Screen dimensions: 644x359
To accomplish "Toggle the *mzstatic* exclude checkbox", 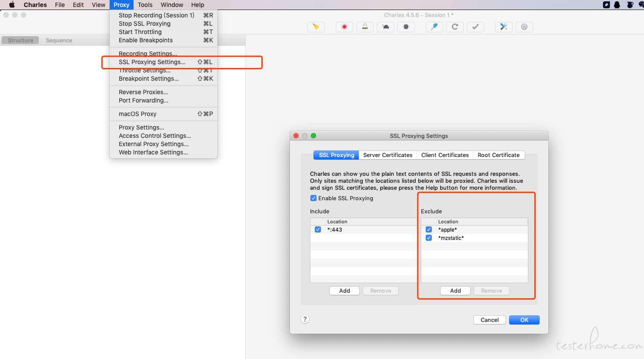I will 429,238.
